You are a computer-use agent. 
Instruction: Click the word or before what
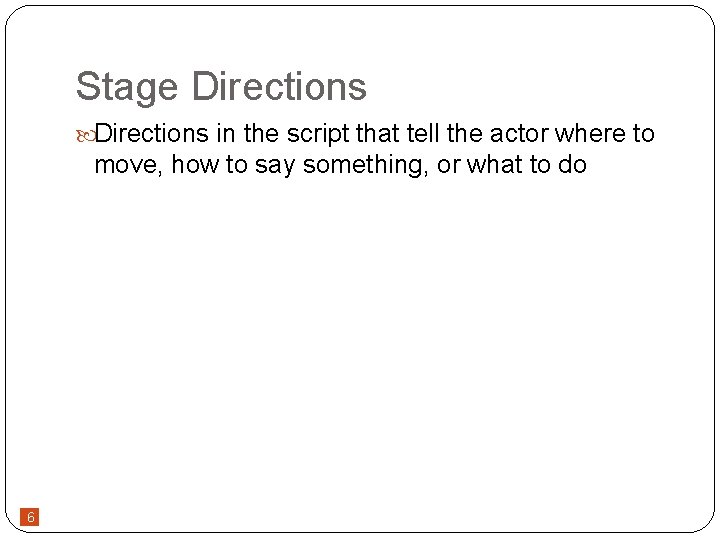pyautogui.click(x=448, y=165)
